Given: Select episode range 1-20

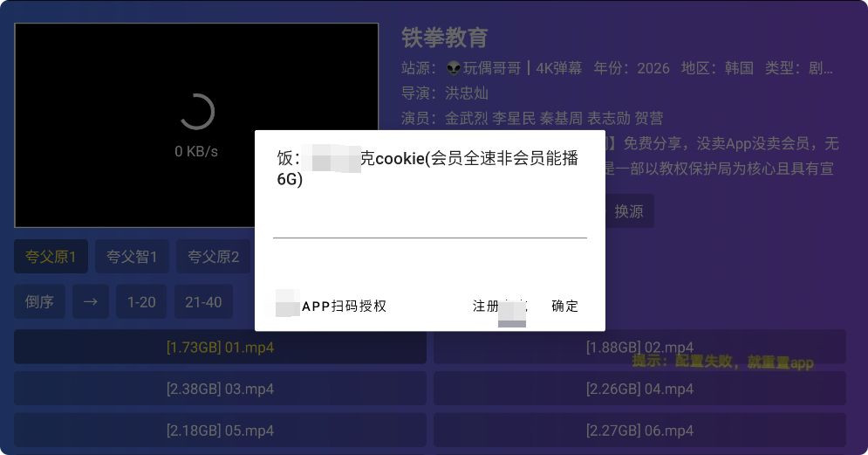Looking at the screenshot, I should pos(141,302).
